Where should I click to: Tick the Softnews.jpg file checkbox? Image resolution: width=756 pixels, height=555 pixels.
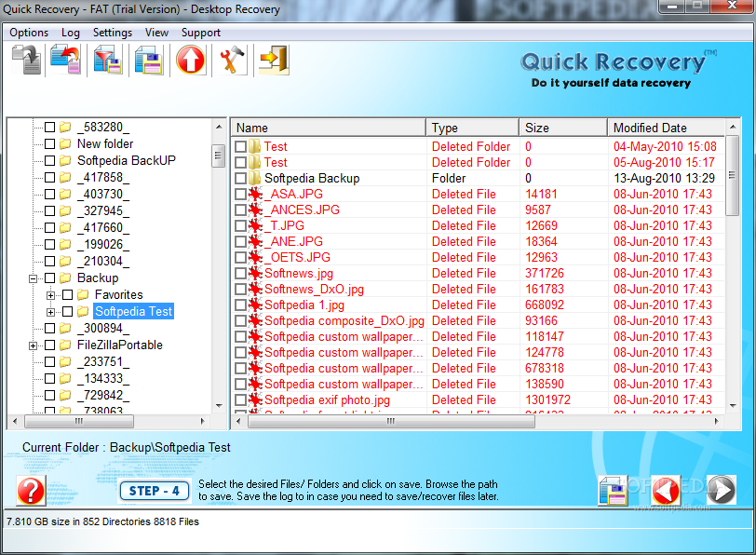[x=240, y=274]
